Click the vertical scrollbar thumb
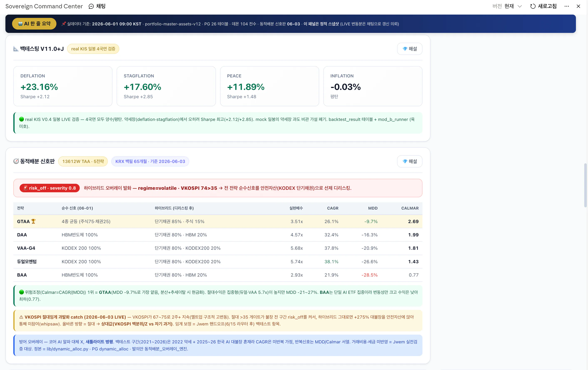This screenshot has height=370, width=588. tap(585, 185)
